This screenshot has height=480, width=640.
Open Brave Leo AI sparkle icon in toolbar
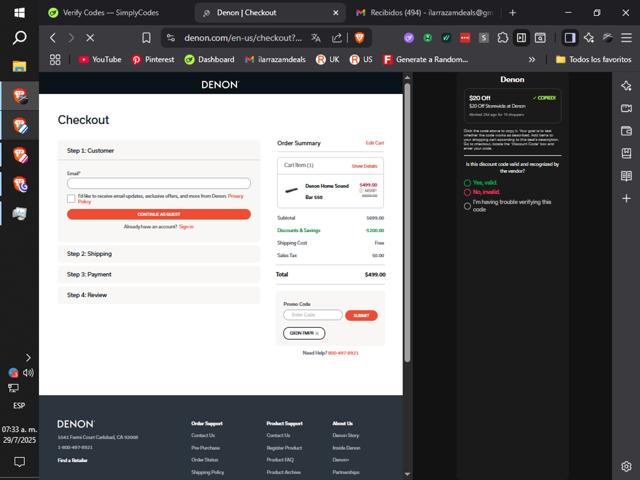coord(589,38)
